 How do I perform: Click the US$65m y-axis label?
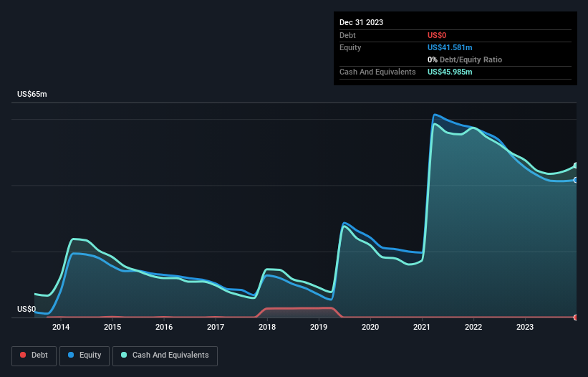click(x=32, y=94)
